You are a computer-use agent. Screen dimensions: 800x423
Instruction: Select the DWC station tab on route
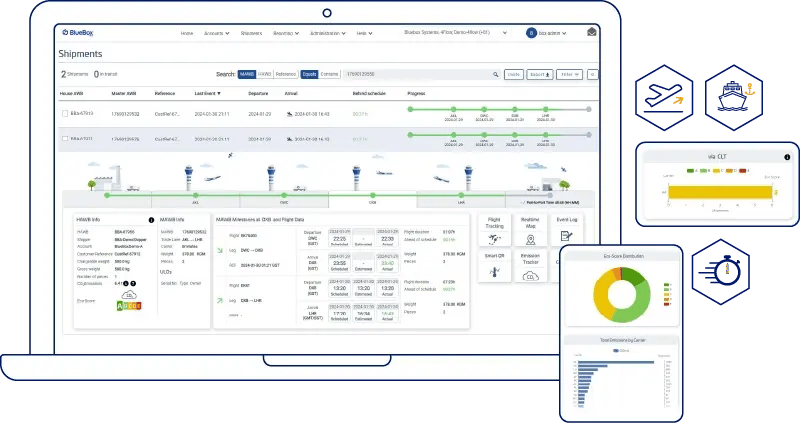[284, 200]
